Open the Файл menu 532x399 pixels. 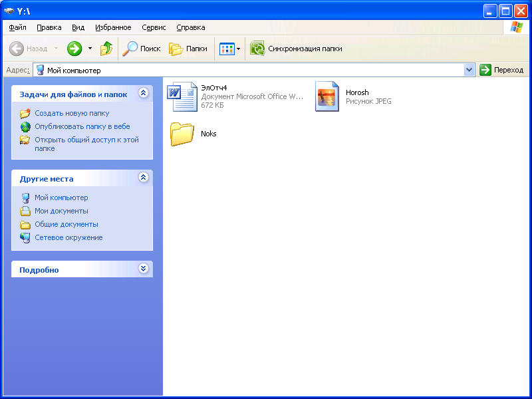(x=18, y=27)
